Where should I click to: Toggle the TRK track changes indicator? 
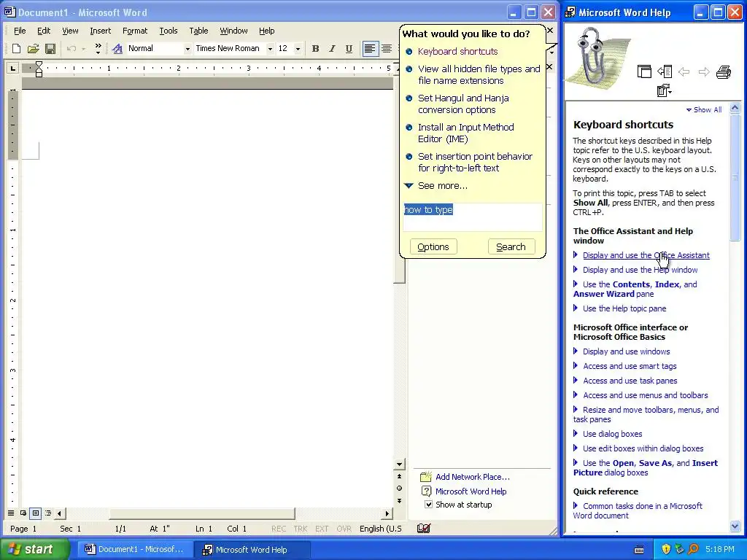(301, 529)
